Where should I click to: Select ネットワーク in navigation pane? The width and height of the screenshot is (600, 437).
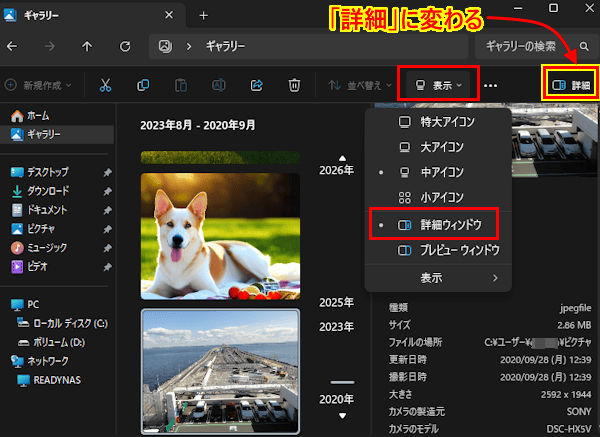tap(40, 361)
